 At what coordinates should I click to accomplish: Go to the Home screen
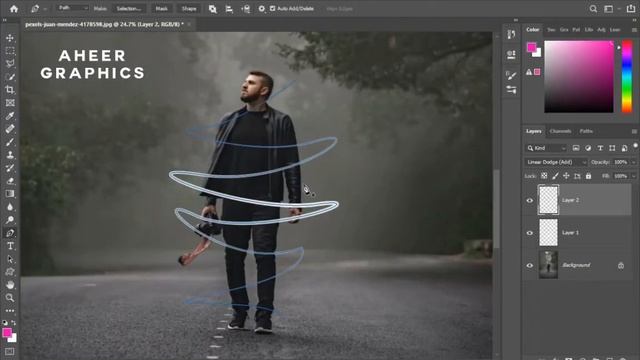pyautogui.click(x=14, y=9)
